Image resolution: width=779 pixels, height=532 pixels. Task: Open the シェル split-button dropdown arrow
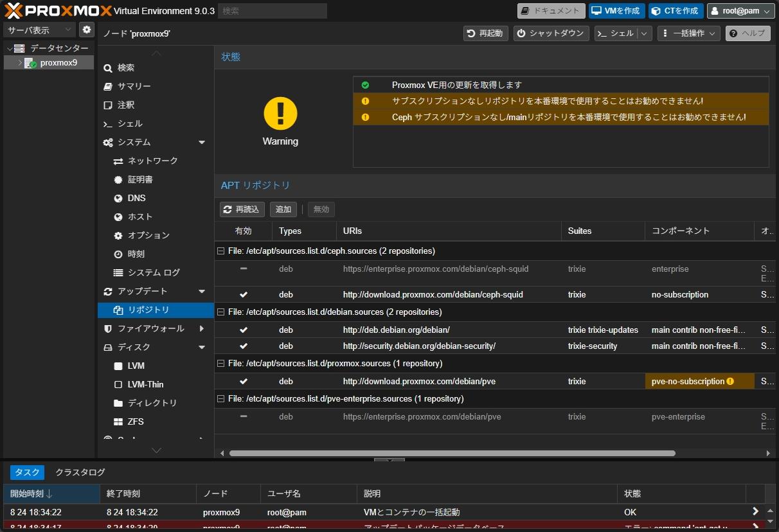pos(645,33)
